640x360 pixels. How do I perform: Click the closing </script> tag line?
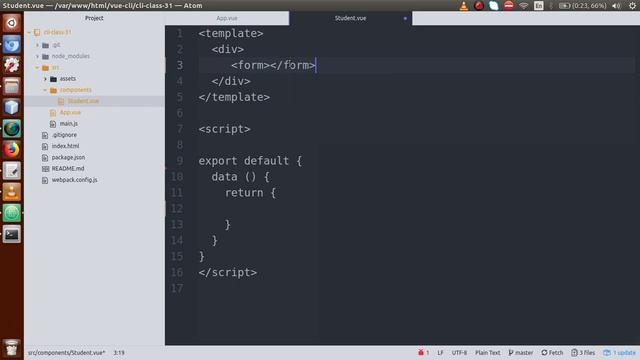click(228, 272)
